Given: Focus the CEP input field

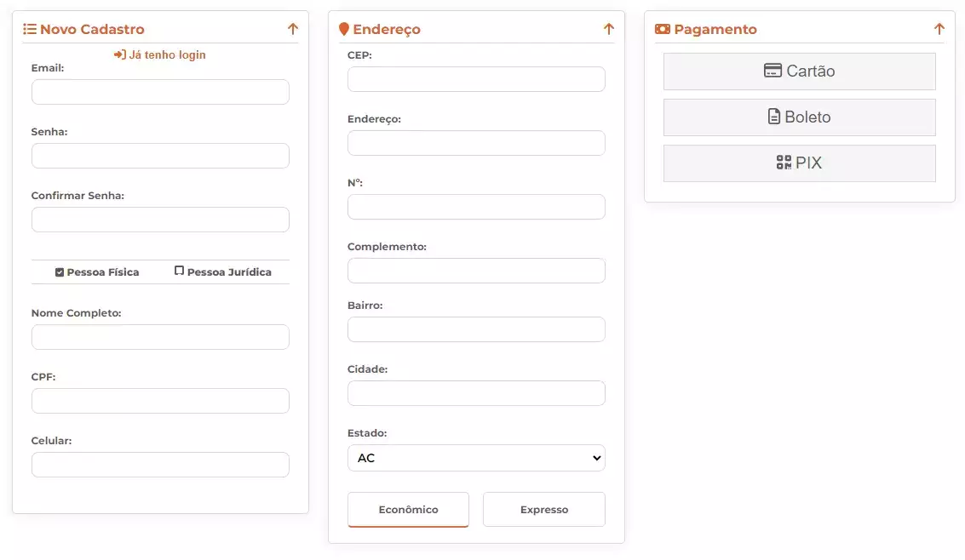Looking at the screenshot, I should 476,79.
